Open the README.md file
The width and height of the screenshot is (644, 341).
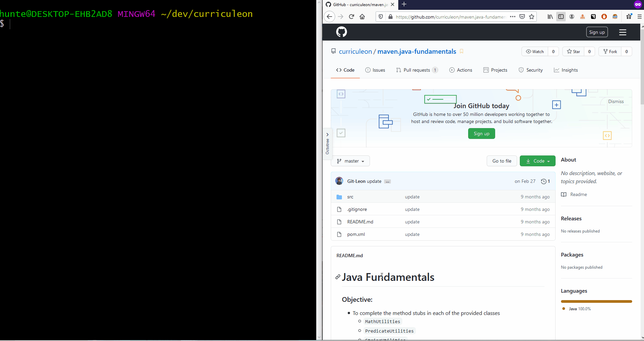[x=360, y=222]
